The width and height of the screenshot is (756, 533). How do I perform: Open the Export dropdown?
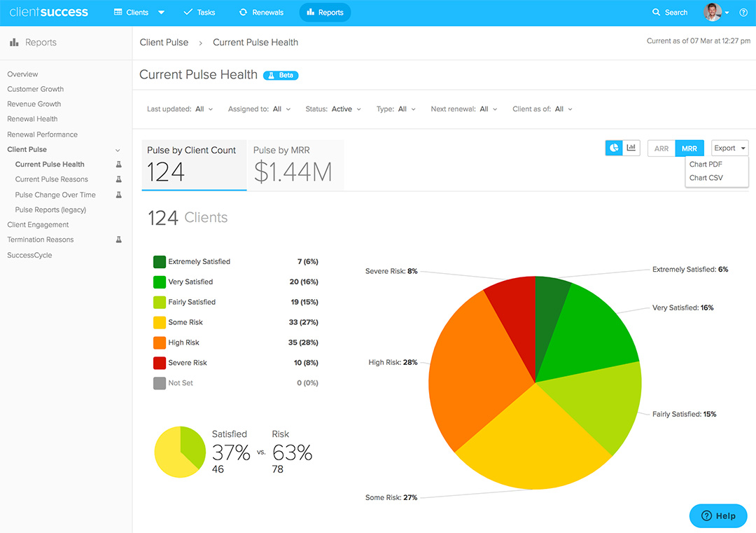(729, 148)
